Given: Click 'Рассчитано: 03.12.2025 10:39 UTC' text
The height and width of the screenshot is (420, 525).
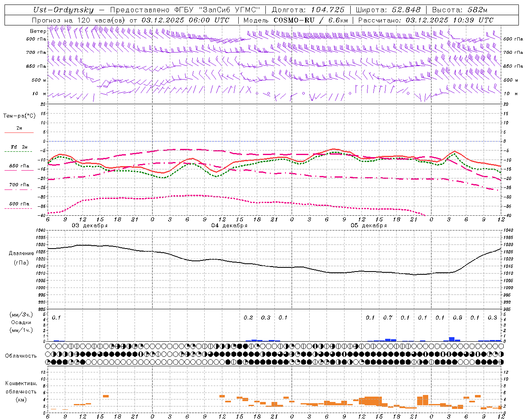Looking at the screenshot, I should point(426,20).
